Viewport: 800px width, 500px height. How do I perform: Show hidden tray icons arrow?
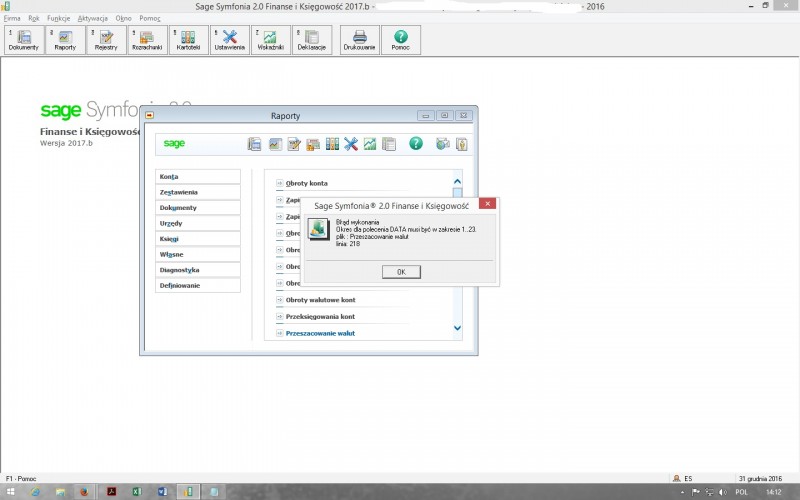pos(683,492)
